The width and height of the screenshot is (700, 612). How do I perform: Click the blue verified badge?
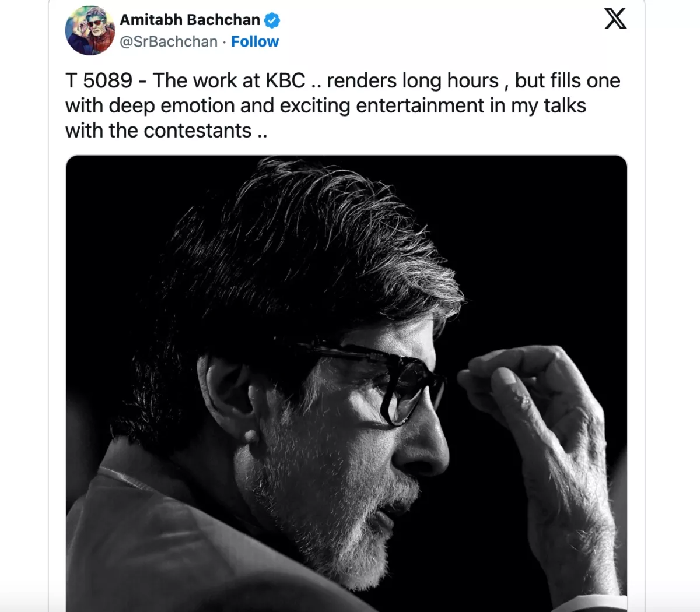point(272,20)
